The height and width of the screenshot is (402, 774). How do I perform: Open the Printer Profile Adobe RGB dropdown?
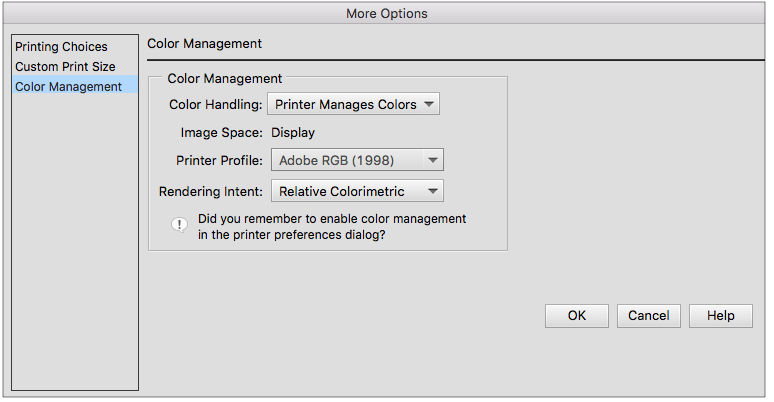click(x=357, y=160)
